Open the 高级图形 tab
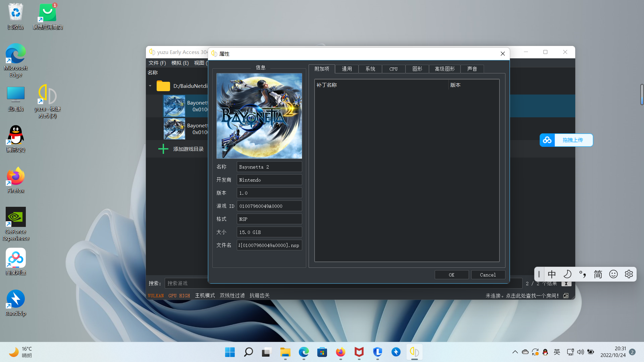644x362 pixels. (445, 69)
